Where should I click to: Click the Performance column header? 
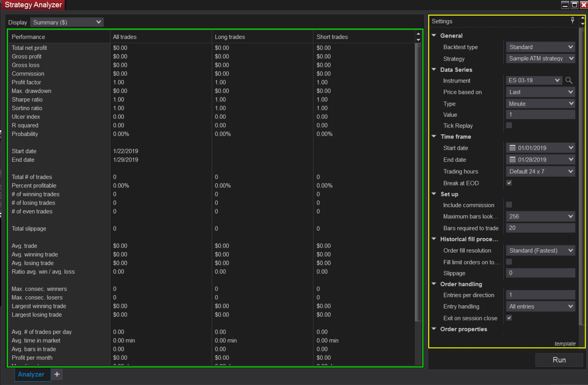pyautogui.click(x=59, y=37)
